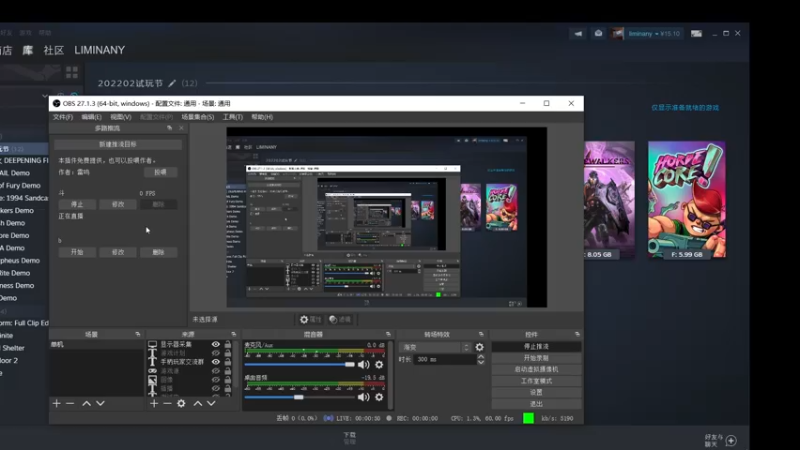Open Steam friends and chat plus icon
The width and height of the screenshot is (800, 450).
click(x=731, y=440)
